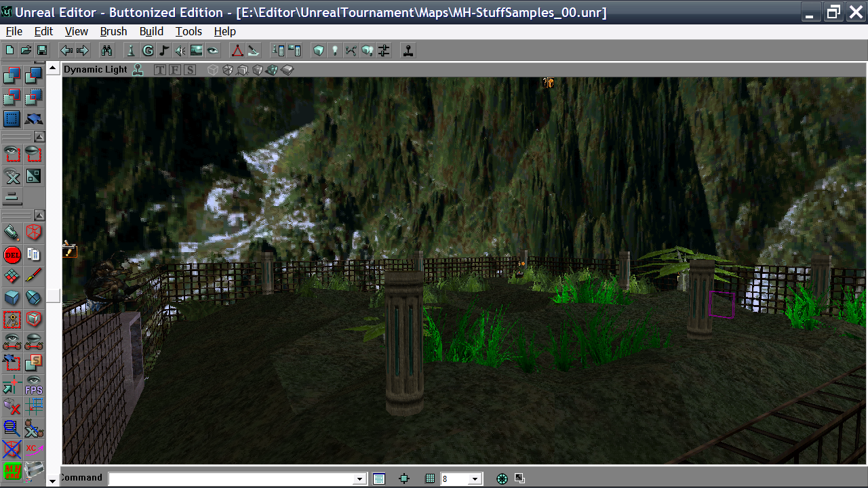Viewport: 868px width, 488px height.
Task: Toggle the F button in viewport toolbar
Action: [x=174, y=70]
